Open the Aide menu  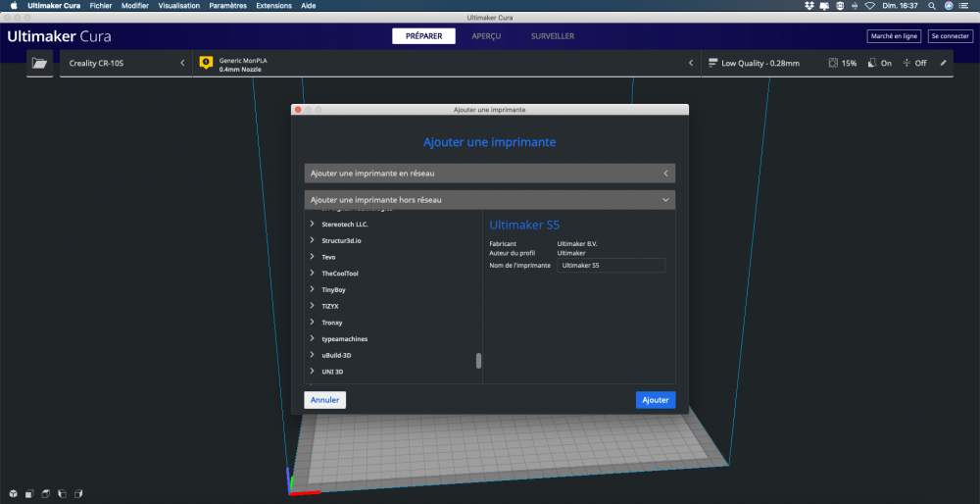coord(308,6)
